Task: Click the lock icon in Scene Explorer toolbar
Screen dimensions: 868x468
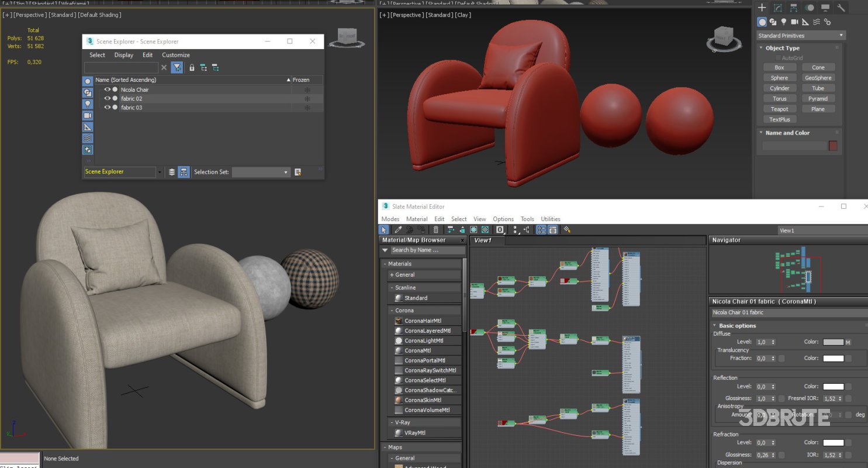Action: click(x=192, y=68)
